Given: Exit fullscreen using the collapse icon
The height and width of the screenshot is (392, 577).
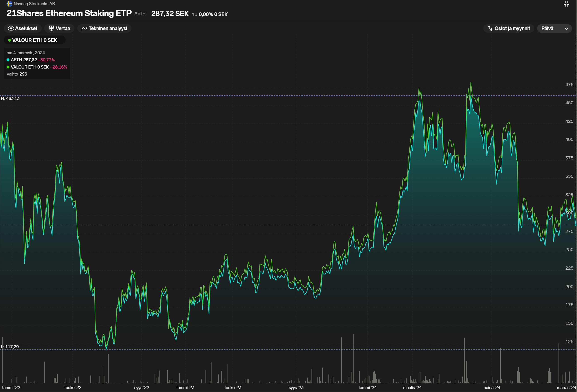Looking at the screenshot, I should 566,4.
